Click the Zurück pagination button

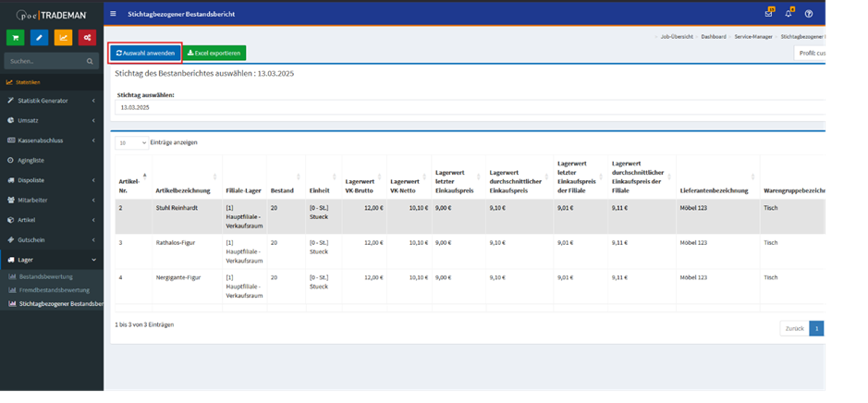794,328
